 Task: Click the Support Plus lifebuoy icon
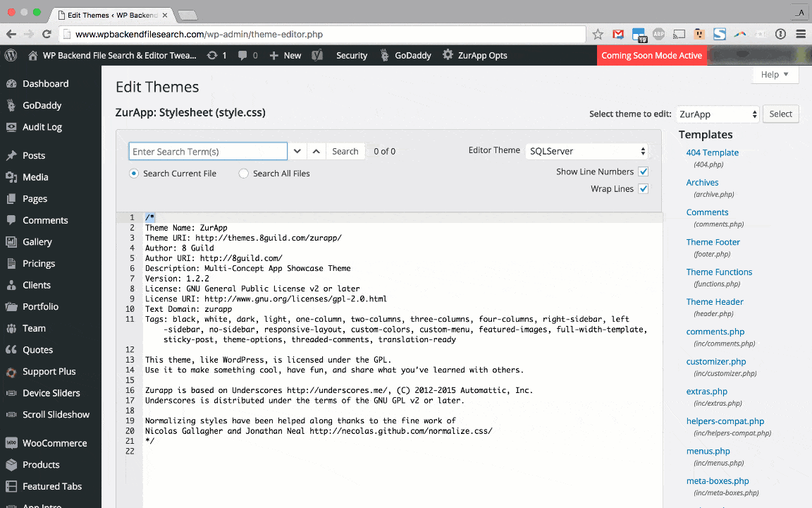(x=11, y=372)
